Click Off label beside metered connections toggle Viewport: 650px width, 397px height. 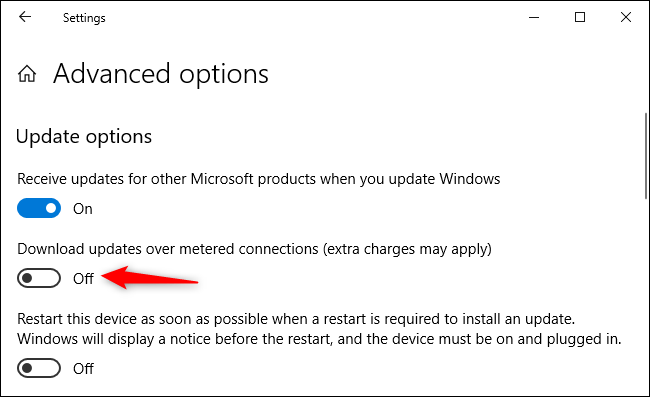(x=83, y=278)
